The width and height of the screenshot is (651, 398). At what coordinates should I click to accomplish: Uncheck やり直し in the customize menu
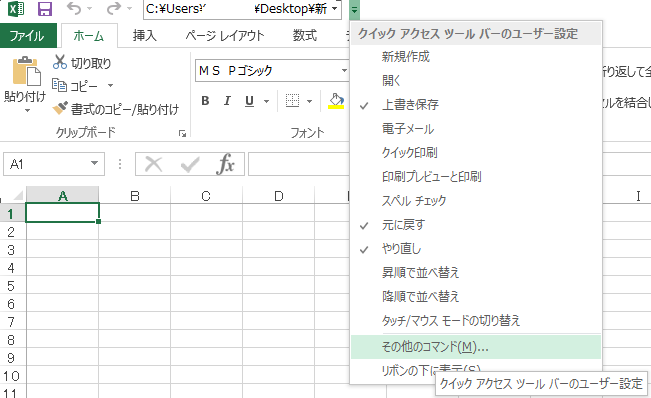(x=476, y=249)
